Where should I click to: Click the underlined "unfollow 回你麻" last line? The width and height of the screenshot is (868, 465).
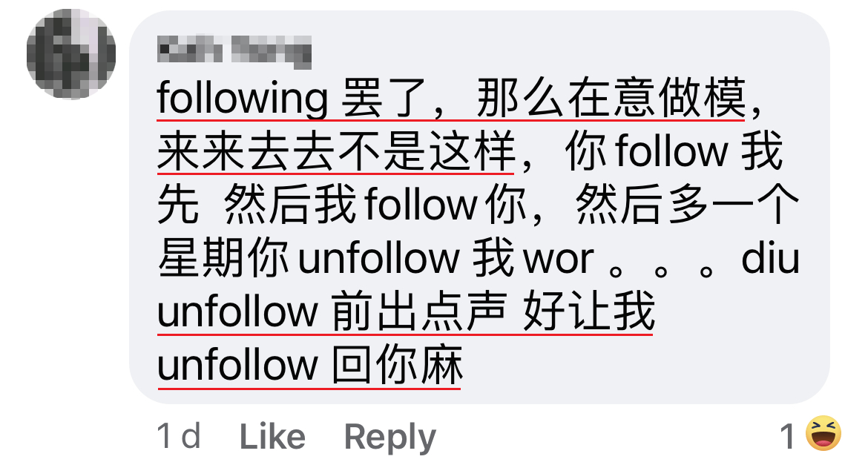click(x=309, y=366)
